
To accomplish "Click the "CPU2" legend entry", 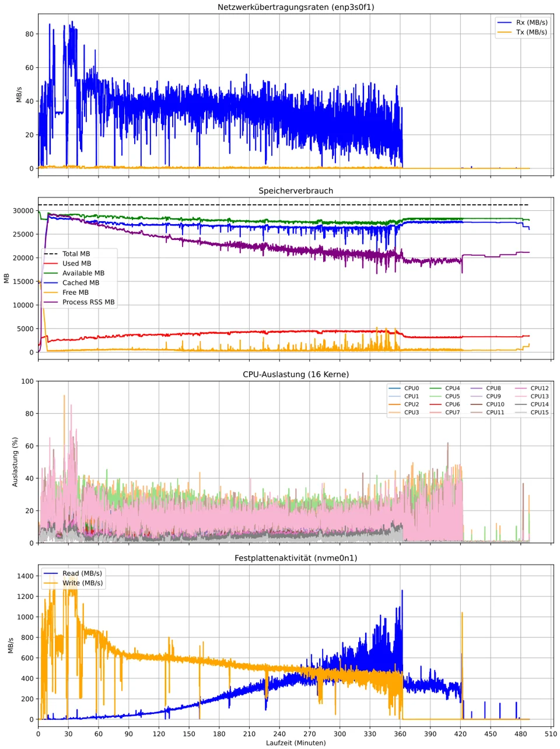I will (x=404, y=405).
